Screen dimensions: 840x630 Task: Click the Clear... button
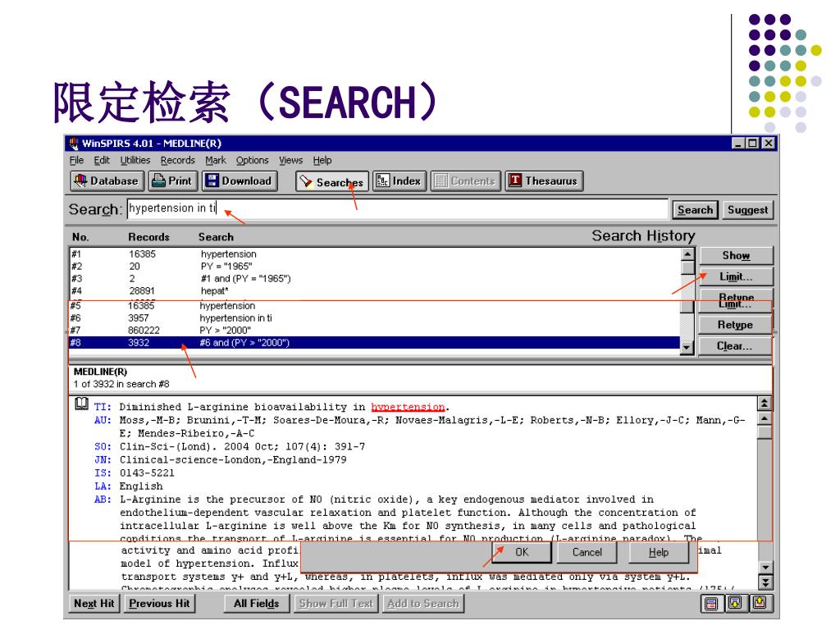[735, 346]
